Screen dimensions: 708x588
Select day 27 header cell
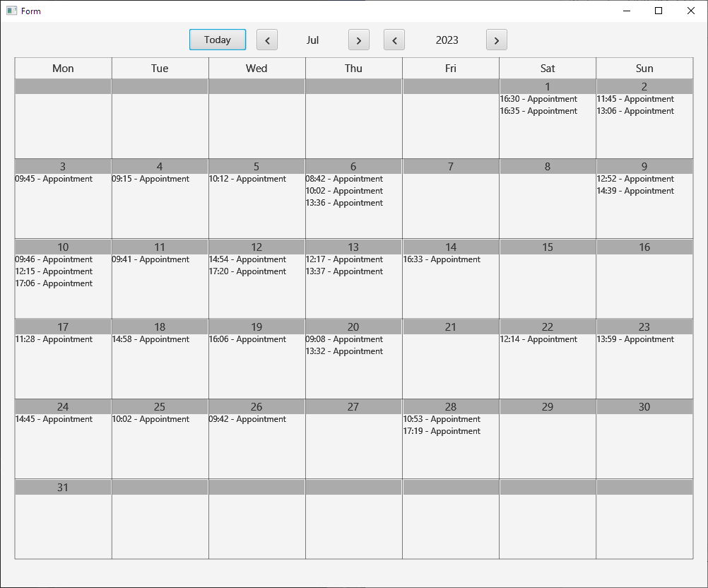[353, 407]
